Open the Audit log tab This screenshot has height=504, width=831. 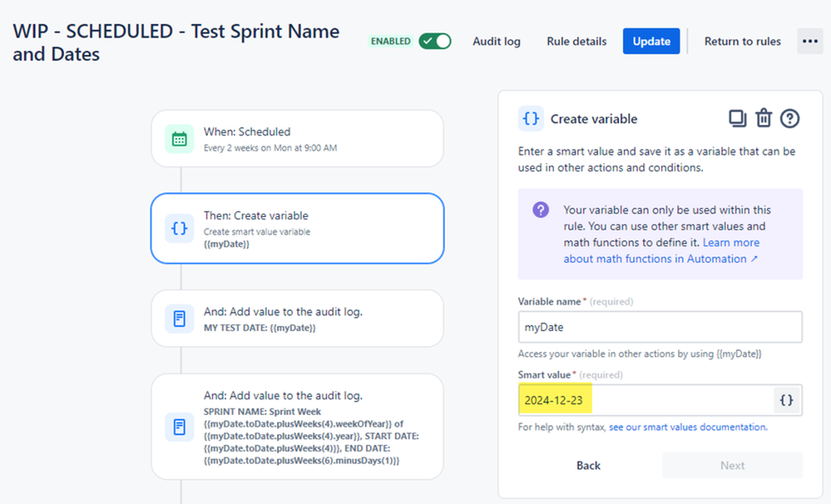[497, 42]
